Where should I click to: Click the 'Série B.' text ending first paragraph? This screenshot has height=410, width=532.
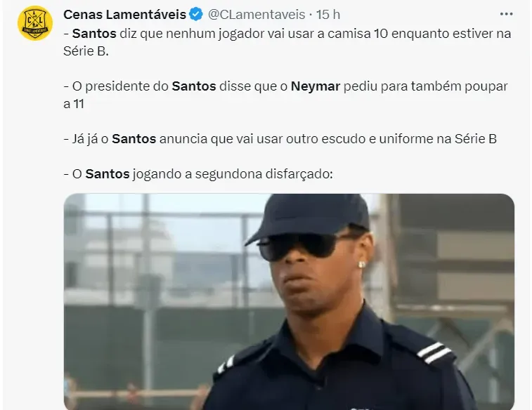[x=86, y=51]
